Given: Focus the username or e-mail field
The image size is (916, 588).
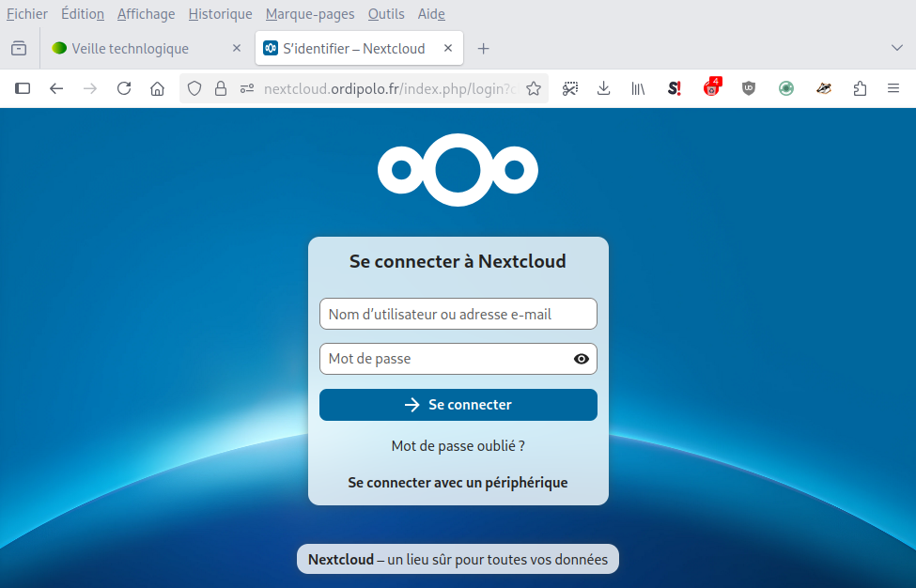Looking at the screenshot, I should [x=458, y=315].
